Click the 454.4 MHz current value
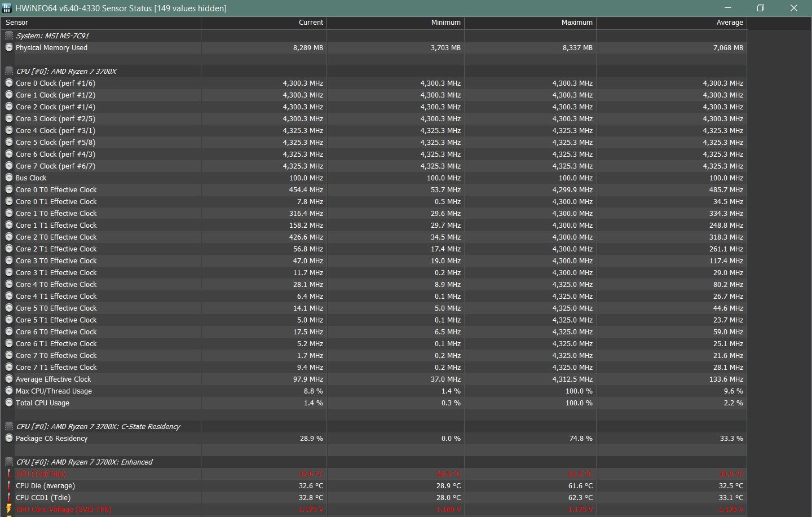812x517 pixels. tap(306, 189)
